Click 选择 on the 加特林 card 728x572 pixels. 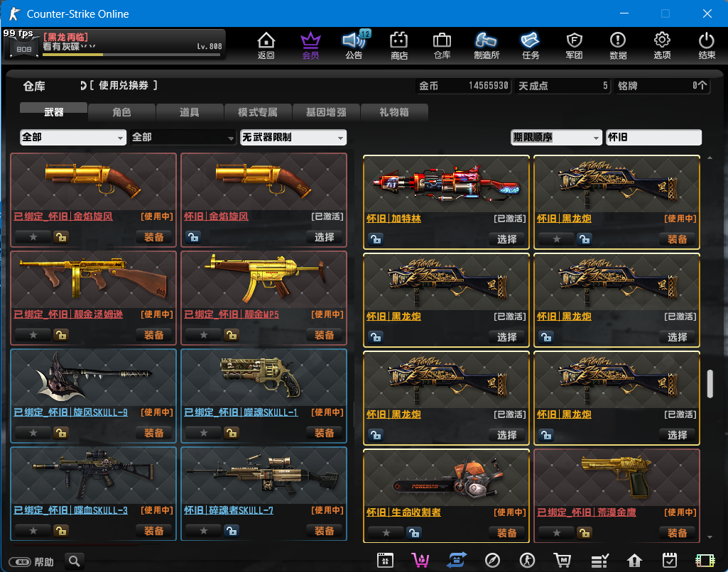[x=506, y=239]
